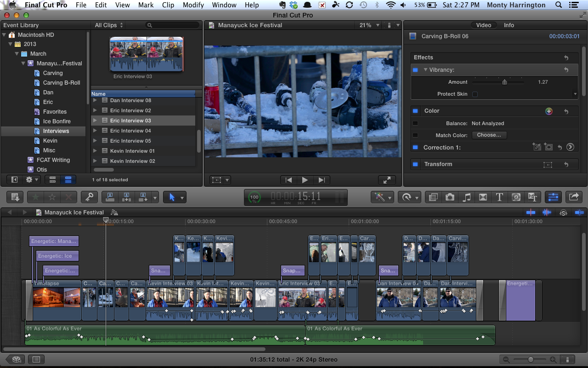The height and width of the screenshot is (368, 588).
Task: Adjust the Vibrancy Amount slider
Action: pyautogui.click(x=504, y=82)
